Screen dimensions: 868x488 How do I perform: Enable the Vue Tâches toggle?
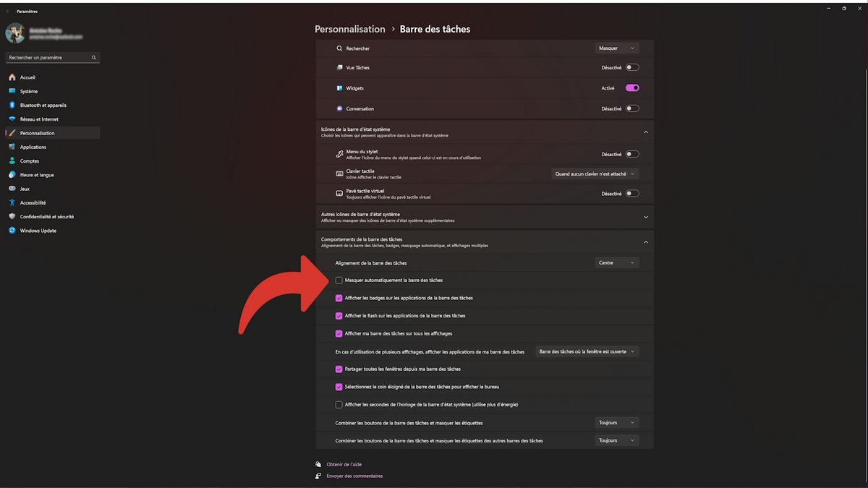pyautogui.click(x=632, y=67)
